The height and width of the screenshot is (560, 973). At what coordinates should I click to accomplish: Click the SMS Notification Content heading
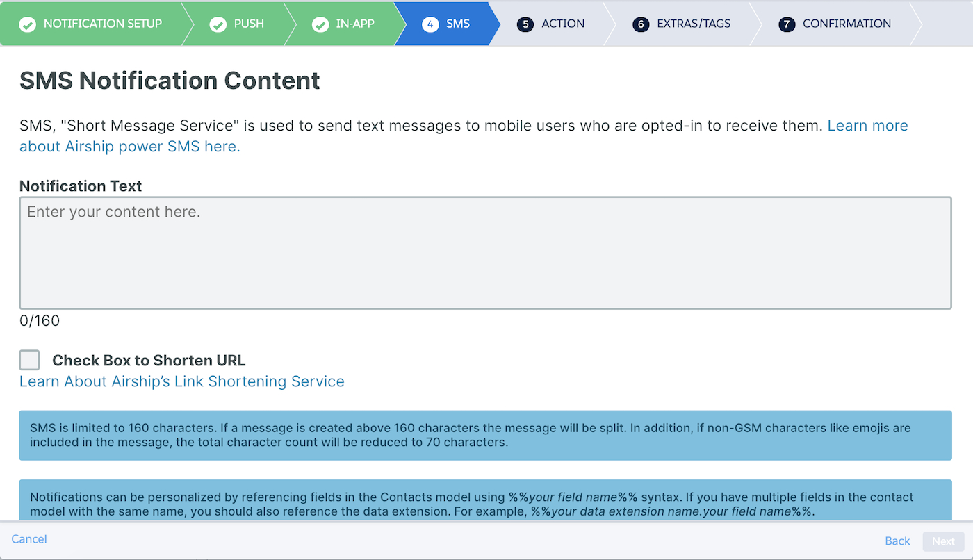coord(170,81)
